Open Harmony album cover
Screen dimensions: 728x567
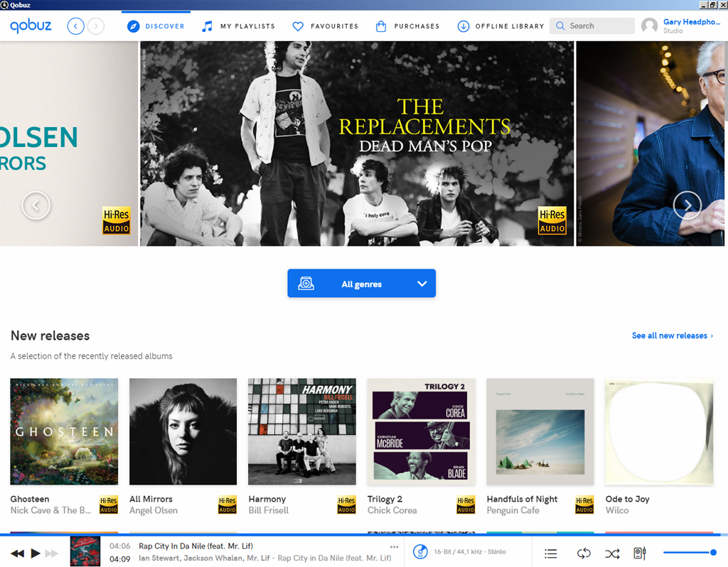coord(301,431)
